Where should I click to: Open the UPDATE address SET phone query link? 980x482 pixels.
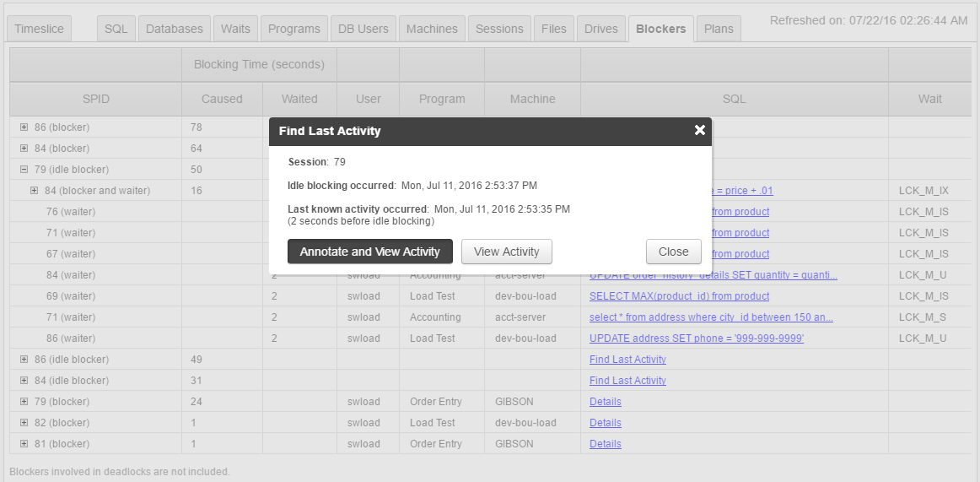pos(696,338)
